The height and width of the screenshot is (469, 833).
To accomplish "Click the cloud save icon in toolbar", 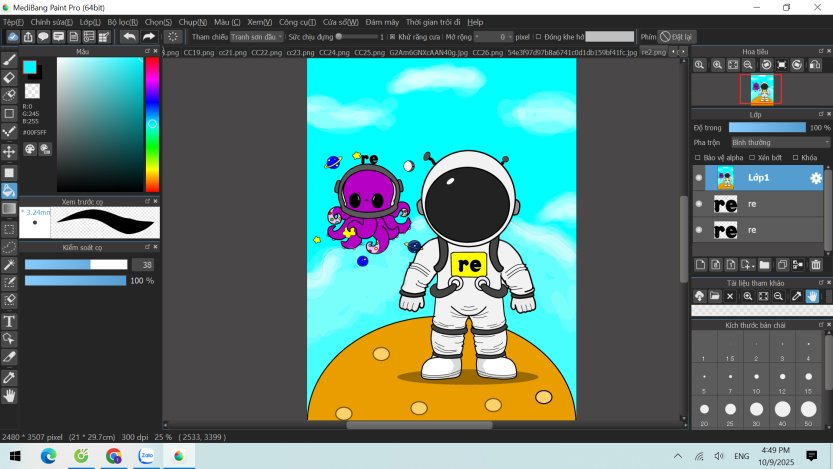I will [x=13, y=37].
